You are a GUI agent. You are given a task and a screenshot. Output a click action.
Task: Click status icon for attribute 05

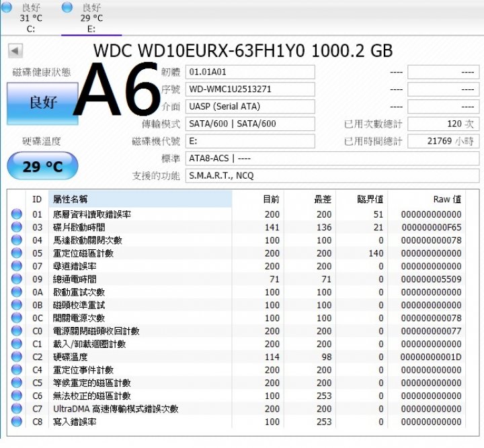click(x=17, y=253)
